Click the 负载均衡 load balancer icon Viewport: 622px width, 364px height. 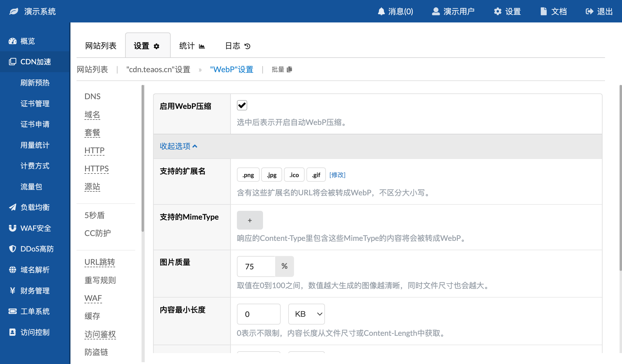12,207
